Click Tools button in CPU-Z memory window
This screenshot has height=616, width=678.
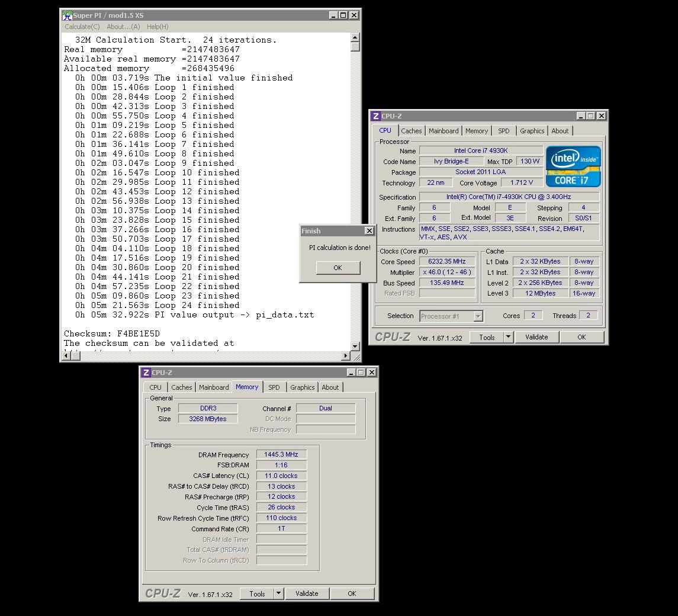pyautogui.click(x=257, y=594)
